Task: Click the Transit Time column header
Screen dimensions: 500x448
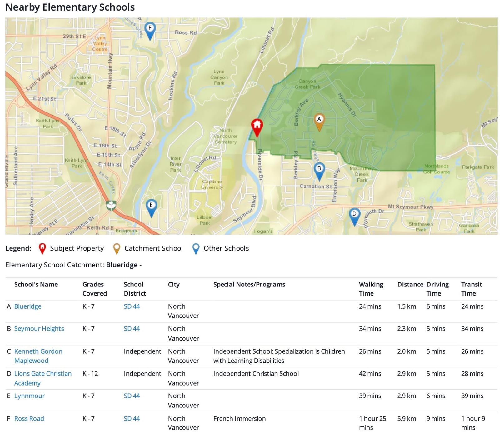Action: point(472,289)
